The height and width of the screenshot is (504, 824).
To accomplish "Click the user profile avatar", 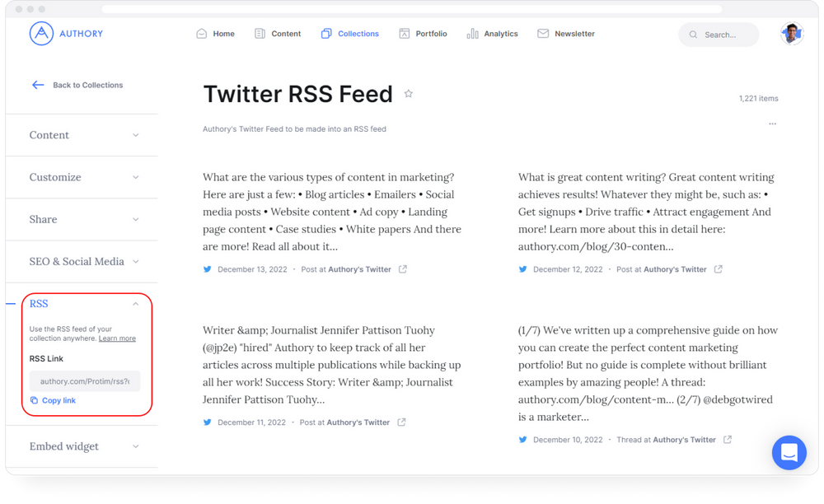I will pos(792,34).
